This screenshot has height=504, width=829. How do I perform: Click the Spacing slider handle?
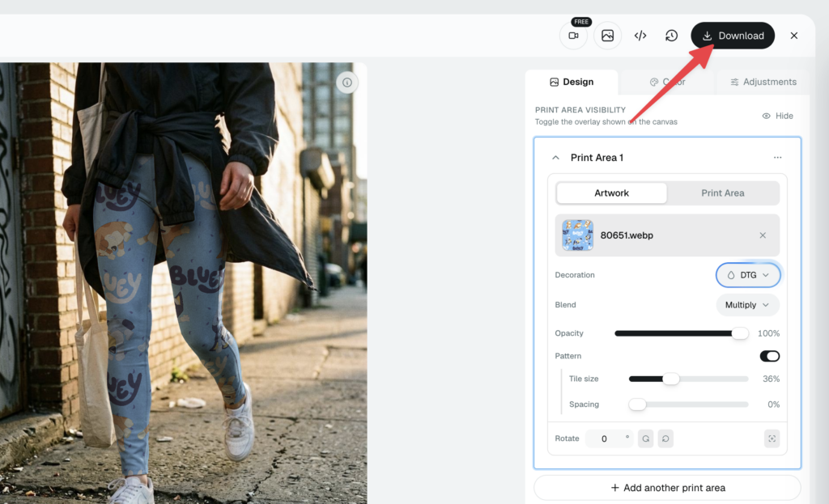coord(638,404)
